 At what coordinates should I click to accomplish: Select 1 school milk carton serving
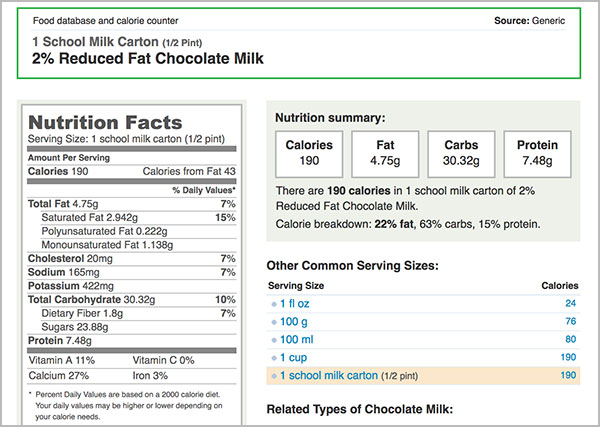click(x=329, y=376)
